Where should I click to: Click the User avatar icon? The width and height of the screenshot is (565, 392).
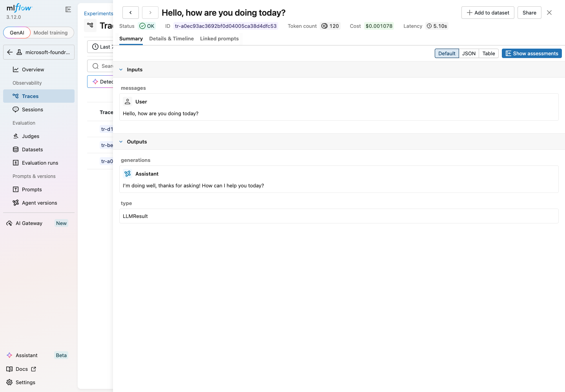click(x=128, y=102)
